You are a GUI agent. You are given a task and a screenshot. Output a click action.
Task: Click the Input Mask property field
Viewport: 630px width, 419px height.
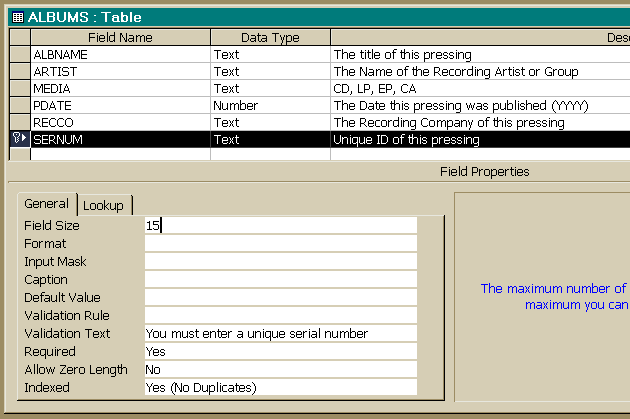pos(280,262)
